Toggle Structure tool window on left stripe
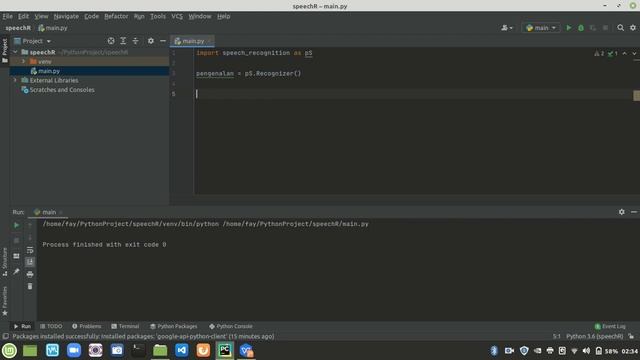This screenshot has height=360, width=640. 4,262
